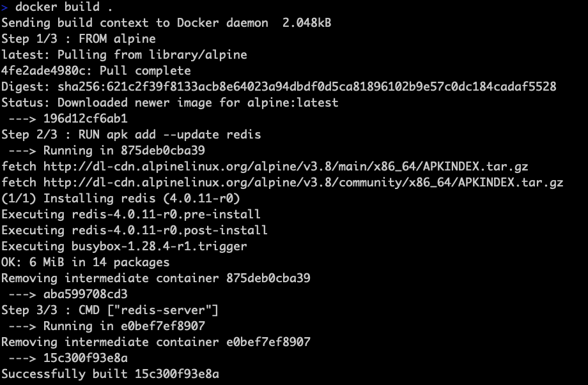This screenshot has height=385, width=588.
Task: Click the main APKINDEX.tar.gz fetch URL
Action: (286, 167)
